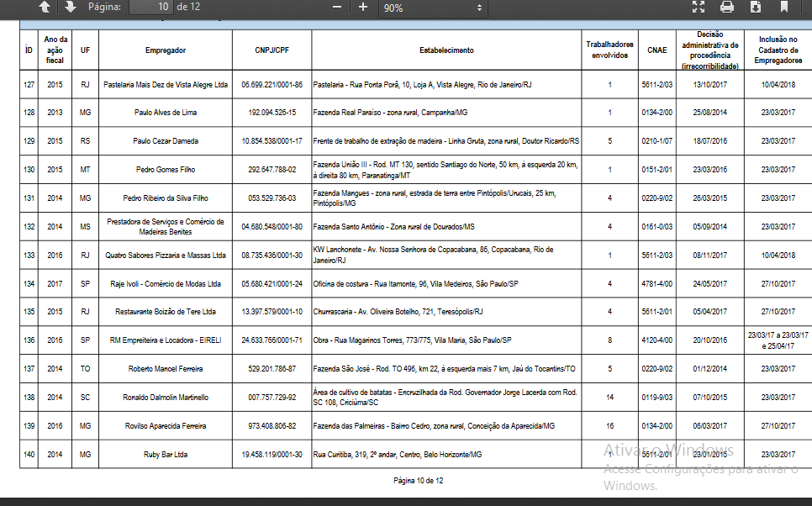Screen dimensions: 812x506
Task: Select employer 'Ronaldo Dalmolin Martinello'
Action: 166,398
